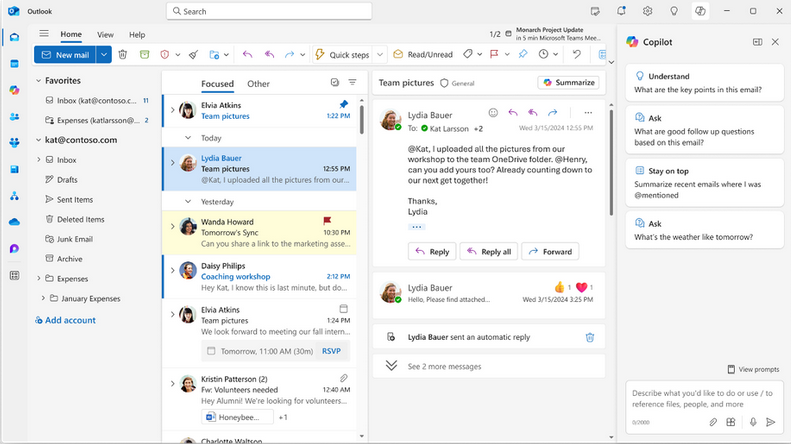Collapse the Yesterday group header
The image size is (791, 444).
188,201
